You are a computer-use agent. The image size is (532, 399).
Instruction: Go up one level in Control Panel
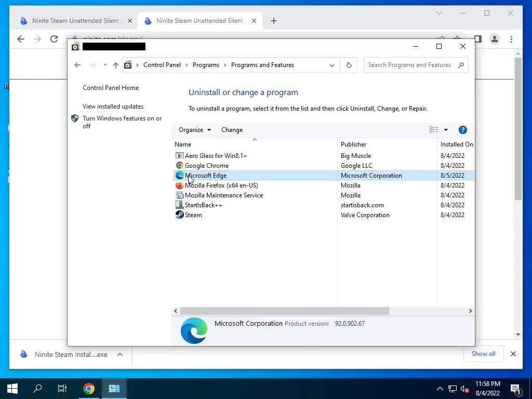pos(116,65)
